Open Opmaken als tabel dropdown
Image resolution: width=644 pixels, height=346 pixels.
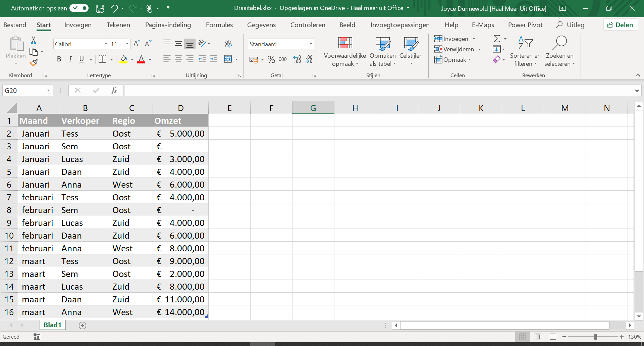point(383,52)
